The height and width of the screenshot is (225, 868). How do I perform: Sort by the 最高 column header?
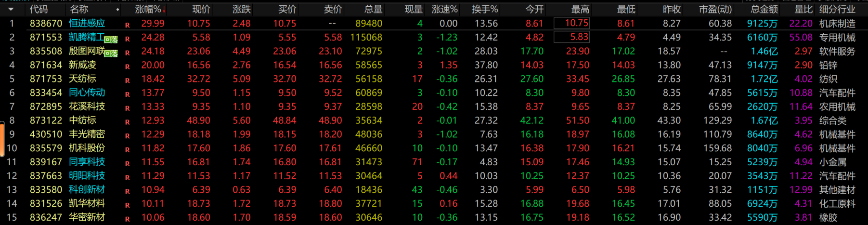pos(580,9)
